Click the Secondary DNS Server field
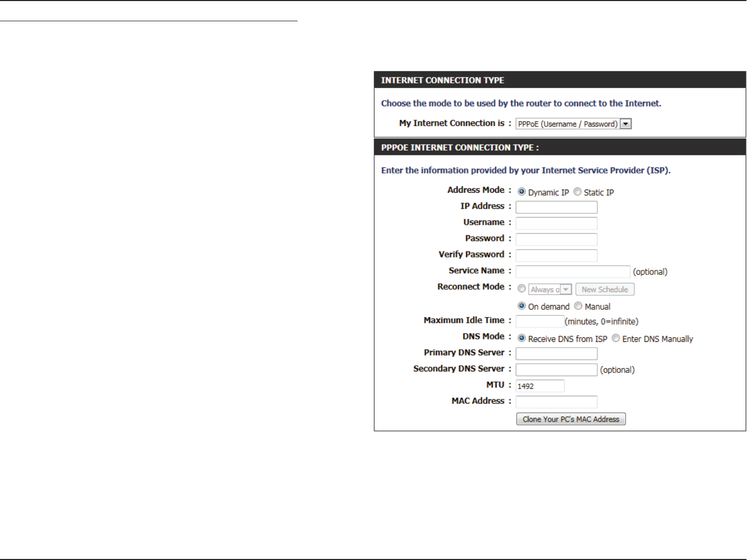747x560 pixels. (556, 370)
